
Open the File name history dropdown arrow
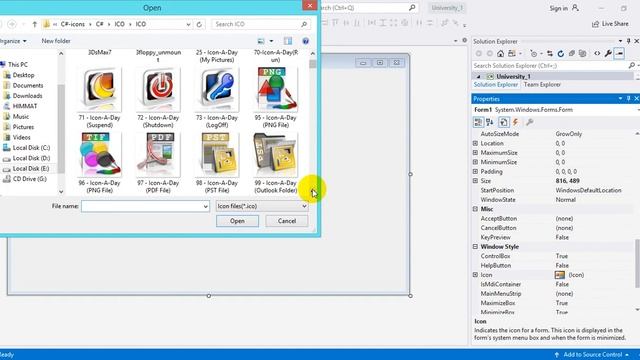[206, 207]
